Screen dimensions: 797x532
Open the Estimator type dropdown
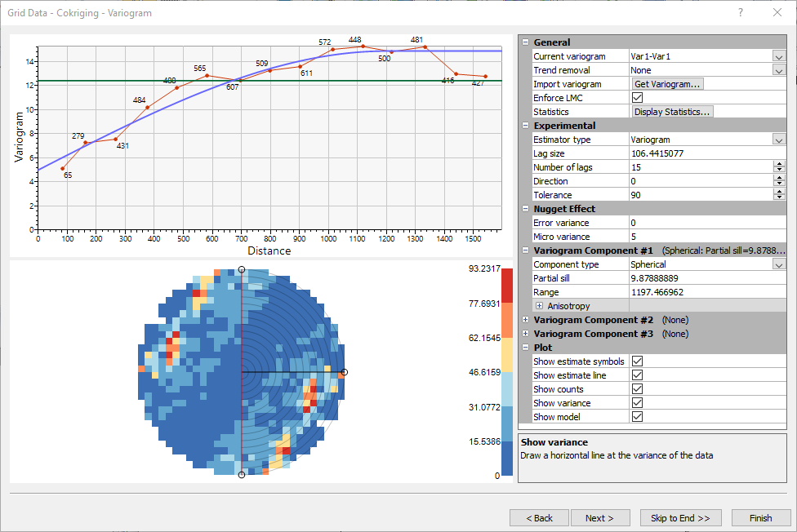(779, 140)
